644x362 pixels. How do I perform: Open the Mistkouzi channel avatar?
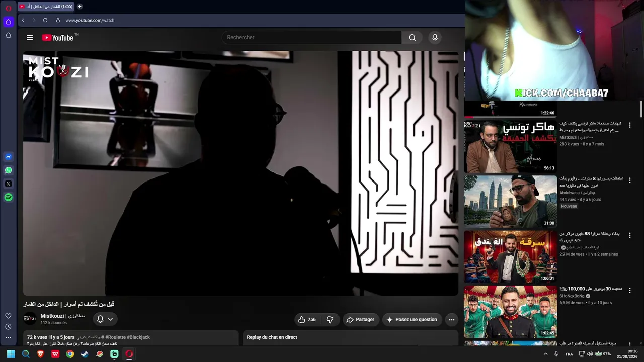[30, 319]
